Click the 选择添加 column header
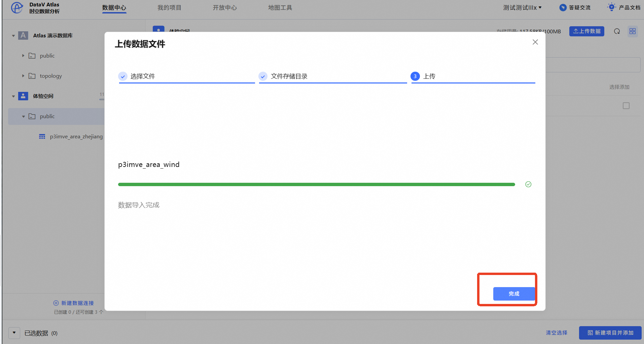Viewport: 644px width, 344px height. pyautogui.click(x=619, y=87)
